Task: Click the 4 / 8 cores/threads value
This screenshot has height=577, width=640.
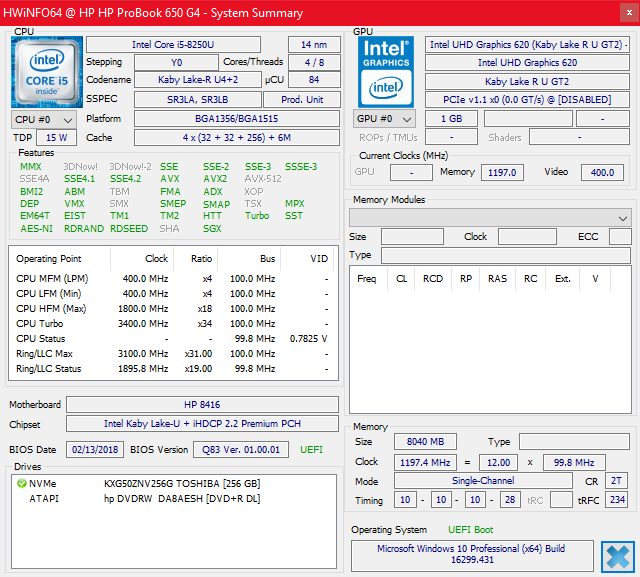Action: [x=314, y=62]
